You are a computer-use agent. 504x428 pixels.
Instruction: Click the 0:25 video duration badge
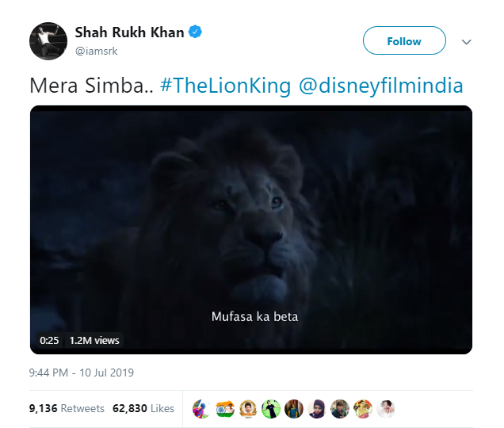point(49,341)
